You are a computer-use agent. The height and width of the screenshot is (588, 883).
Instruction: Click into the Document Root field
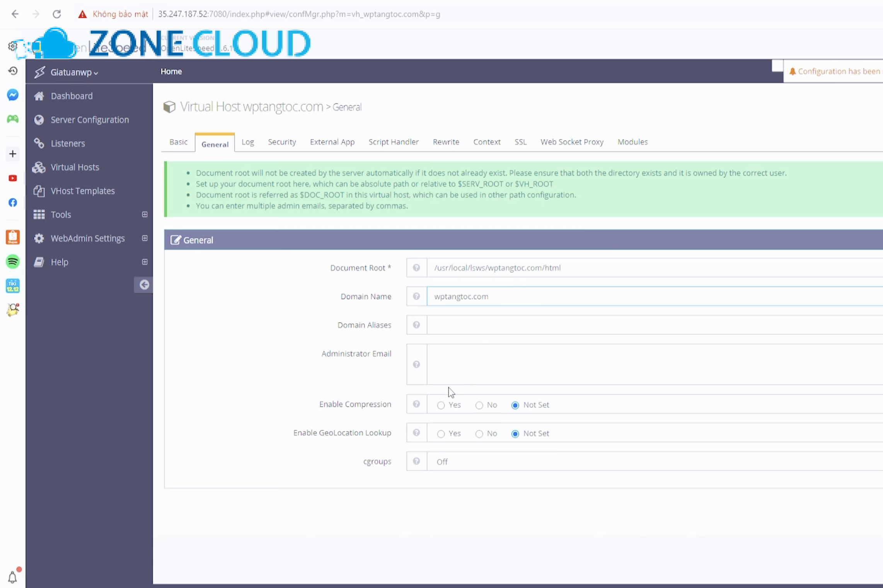pyautogui.click(x=655, y=268)
